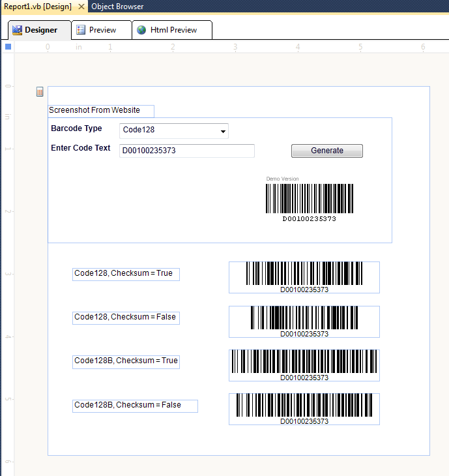This screenshot has width=449, height=476.
Task: Click the Enter Code Text input field
Action: [187, 151]
